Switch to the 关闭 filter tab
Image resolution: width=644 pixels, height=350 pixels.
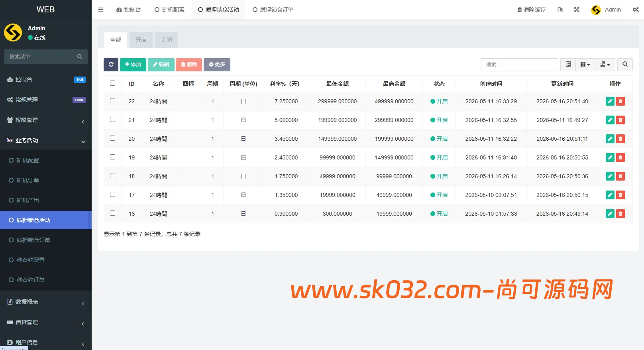(x=167, y=40)
